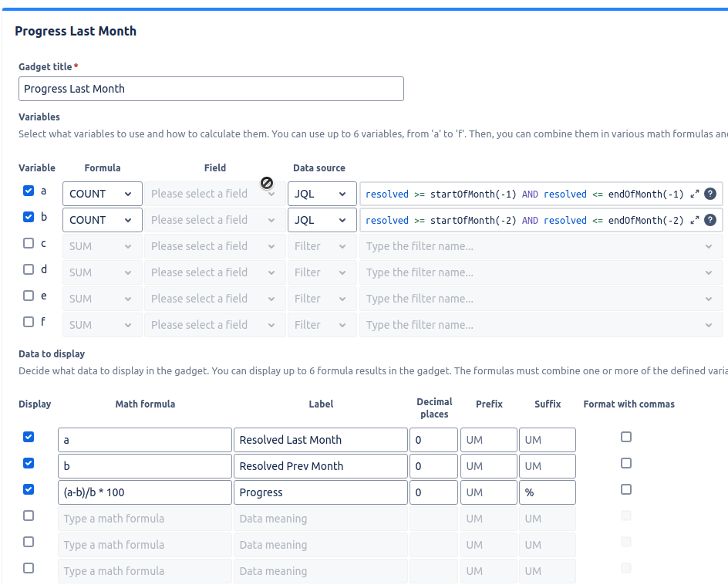This screenshot has height=585, width=728.
Task: Click suffix field for Resolved Prev Month
Action: [x=548, y=466]
